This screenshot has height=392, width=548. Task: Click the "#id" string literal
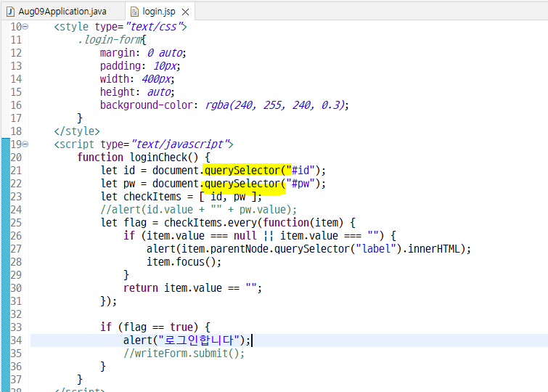pyautogui.click(x=300, y=171)
